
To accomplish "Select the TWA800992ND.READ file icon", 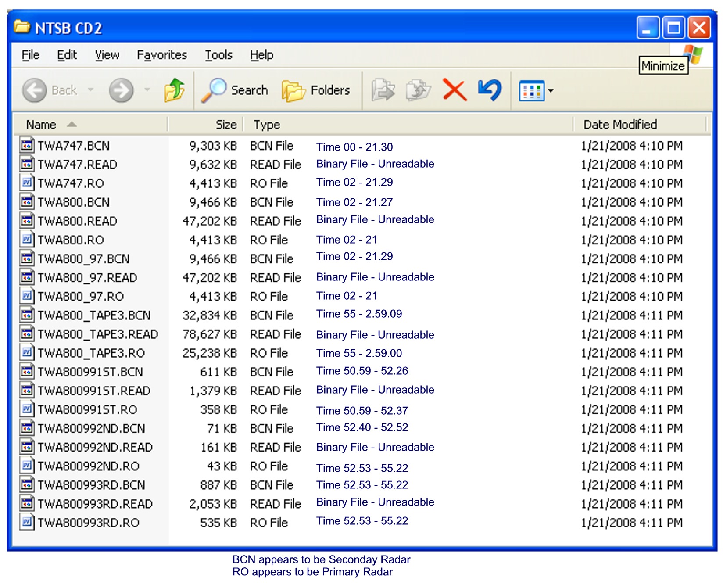I will click(27, 447).
